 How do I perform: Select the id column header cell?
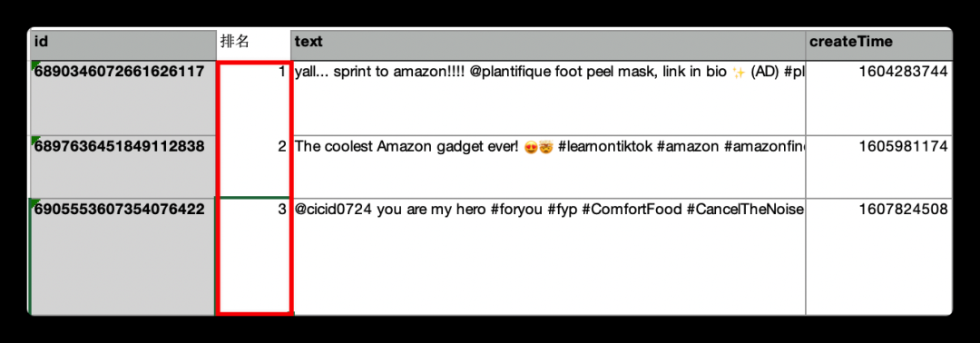[122, 44]
